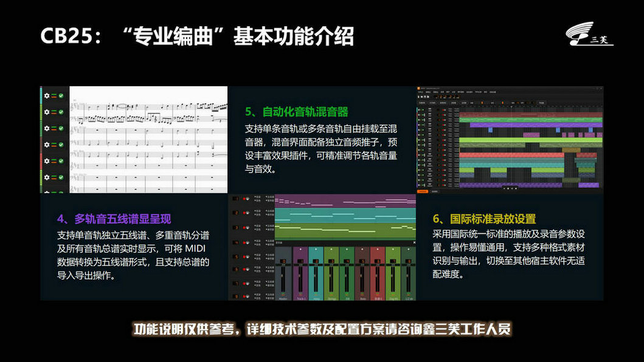
Task: Click the first page dot below DAW arrangement
Action: 504,188
